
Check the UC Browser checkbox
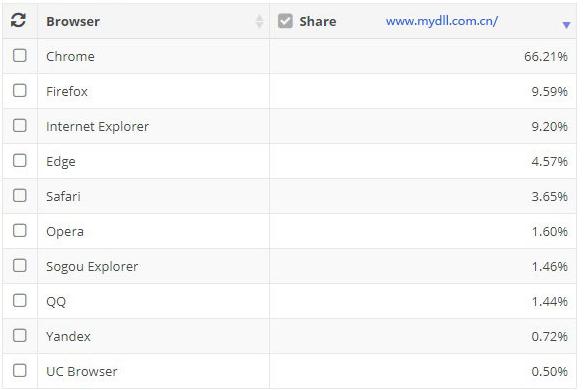[20, 371]
